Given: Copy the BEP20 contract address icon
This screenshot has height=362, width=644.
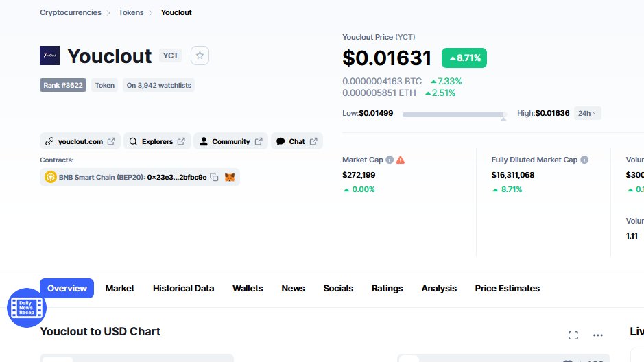Looking at the screenshot, I should pos(215,177).
